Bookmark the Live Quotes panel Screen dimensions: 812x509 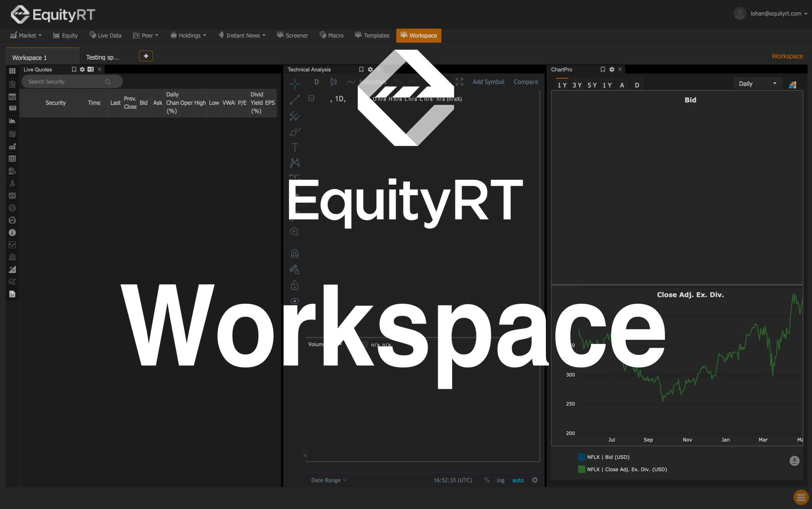74,69
